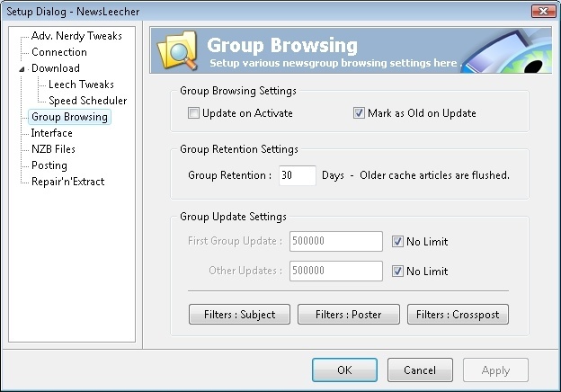This screenshot has width=561, height=392.
Task: Go to Interface settings
Action: [x=52, y=133]
